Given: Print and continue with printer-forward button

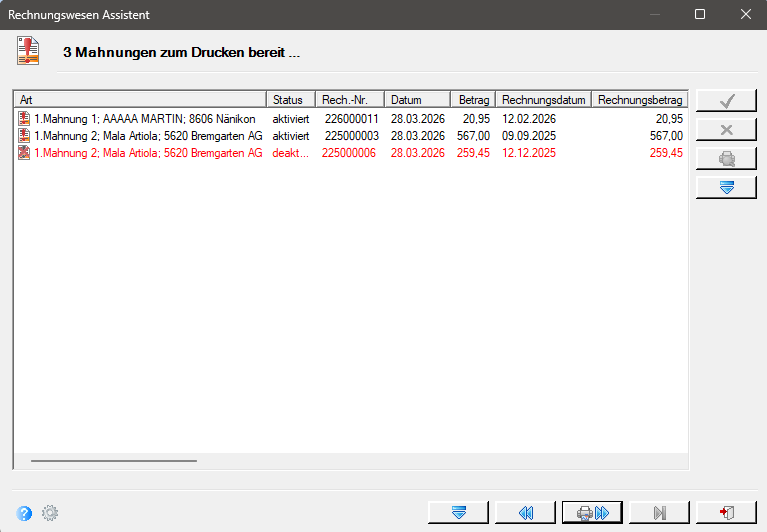Looking at the screenshot, I should 592,512.
